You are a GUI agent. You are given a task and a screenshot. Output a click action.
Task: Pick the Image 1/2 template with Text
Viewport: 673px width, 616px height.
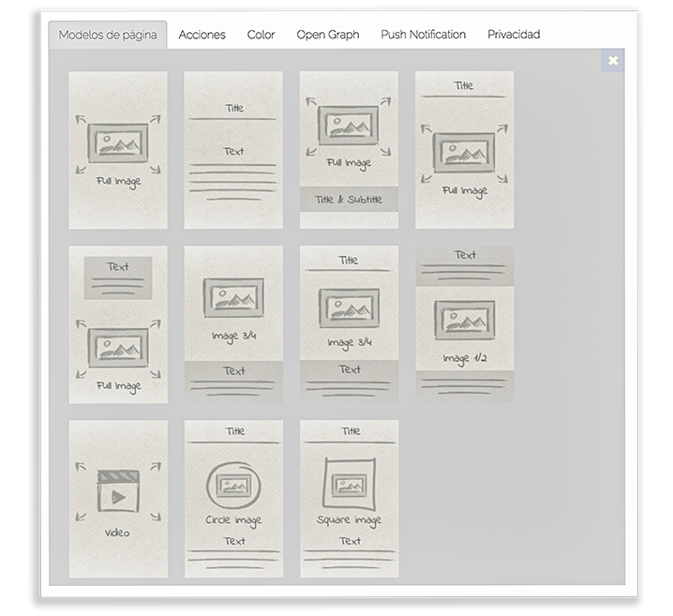[x=464, y=324]
